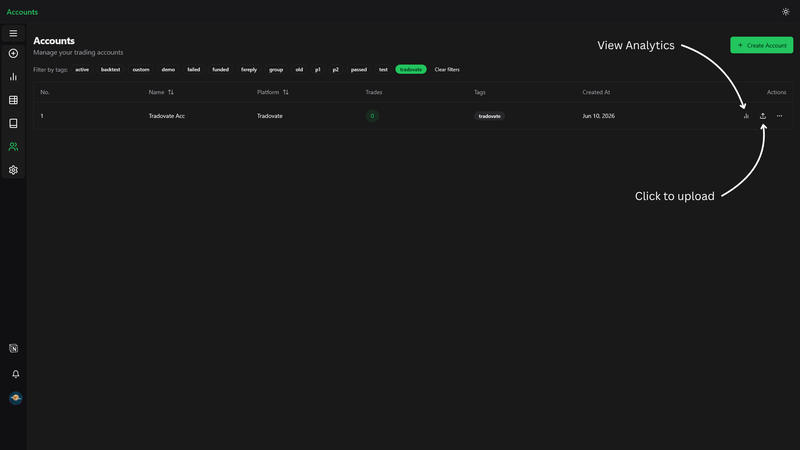Image resolution: width=800 pixels, height=450 pixels.
Task: Toggle the active tag filter
Action: tap(82, 69)
